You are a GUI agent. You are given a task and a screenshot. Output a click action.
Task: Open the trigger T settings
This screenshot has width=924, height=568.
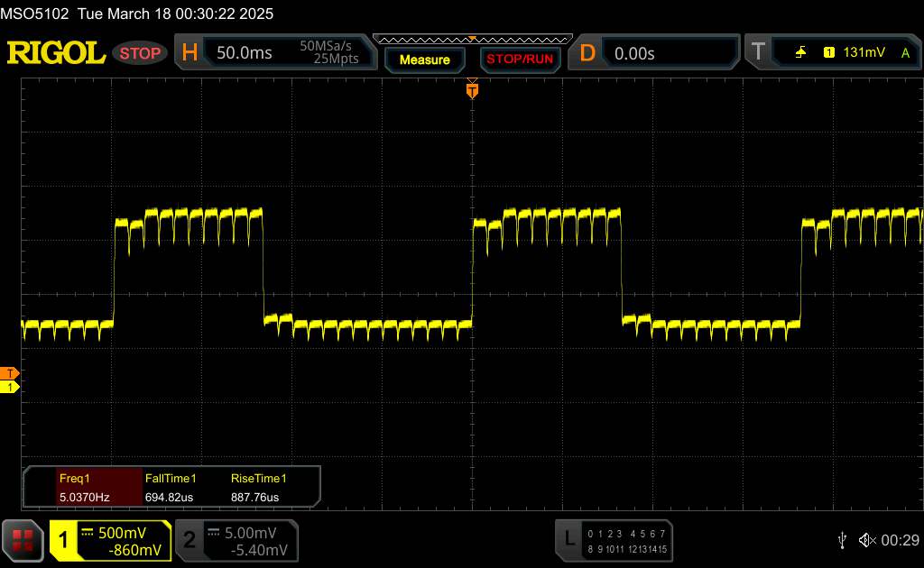coord(758,52)
